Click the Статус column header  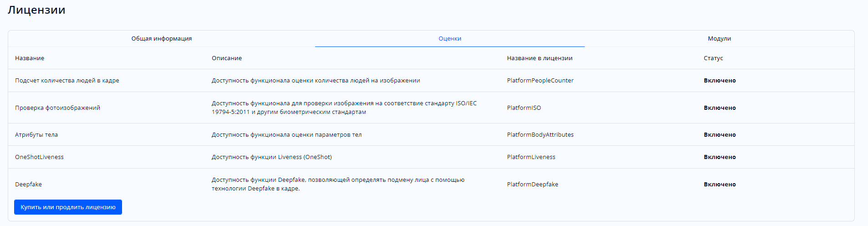click(x=713, y=58)
